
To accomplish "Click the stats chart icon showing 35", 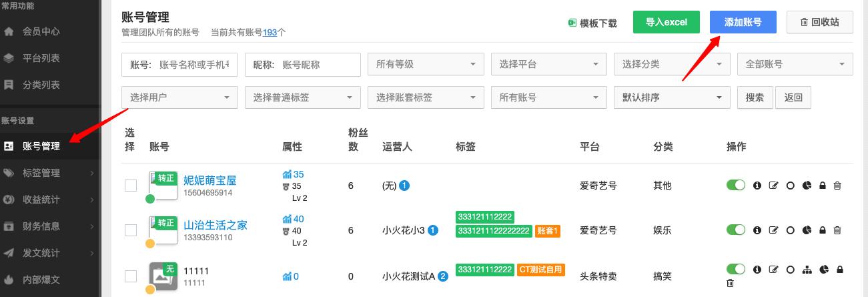I will click(287, 174).
